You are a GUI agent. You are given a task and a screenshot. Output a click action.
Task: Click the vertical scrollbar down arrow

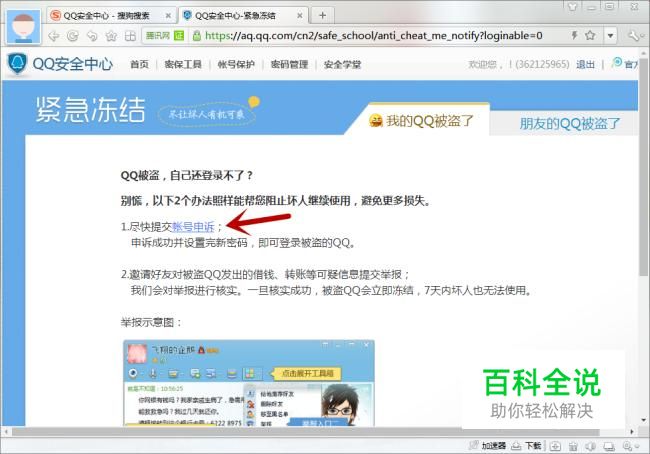click(643, 420)
